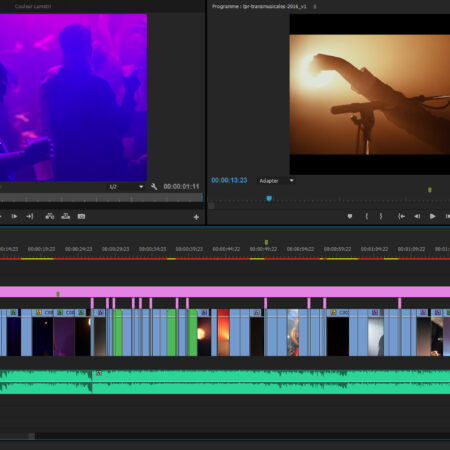Select the long pink adjustment layer clip
450x450 pixels.
[x=225, y=292]
